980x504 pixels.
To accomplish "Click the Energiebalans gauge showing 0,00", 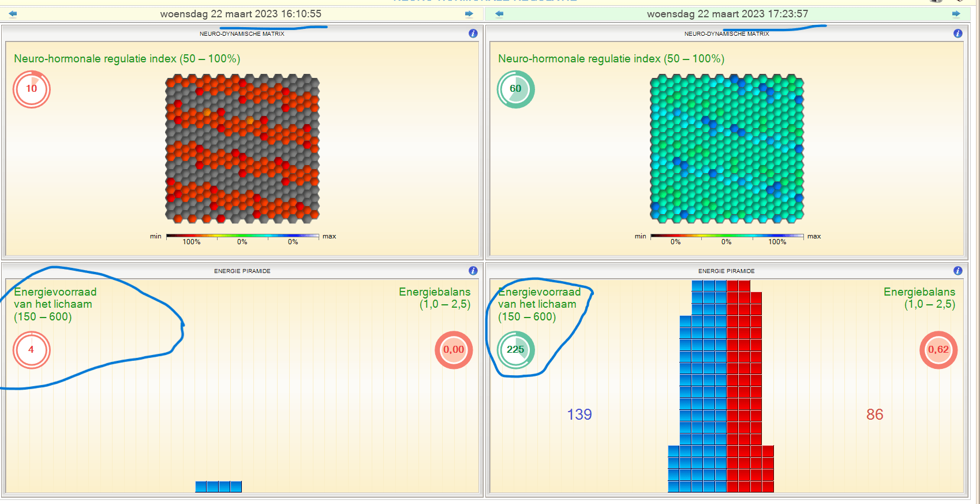I will pyautogui.click(x=454, y=350).
